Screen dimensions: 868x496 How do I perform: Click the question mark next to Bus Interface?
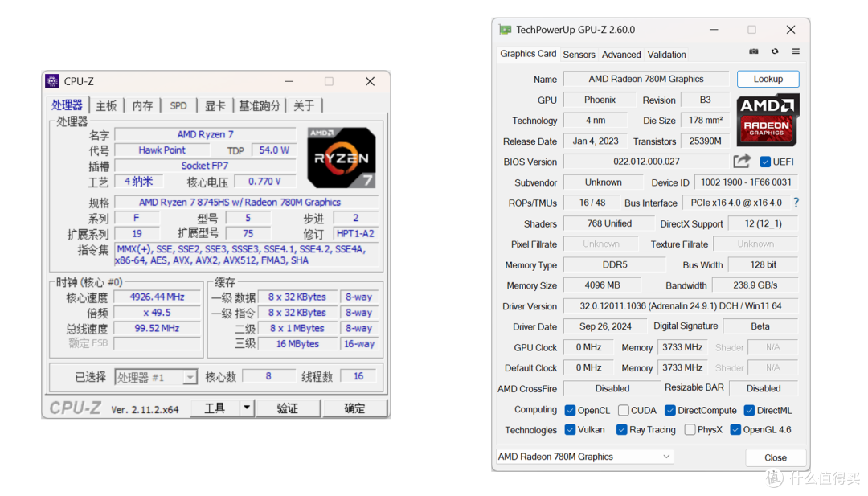click(795, 203)
